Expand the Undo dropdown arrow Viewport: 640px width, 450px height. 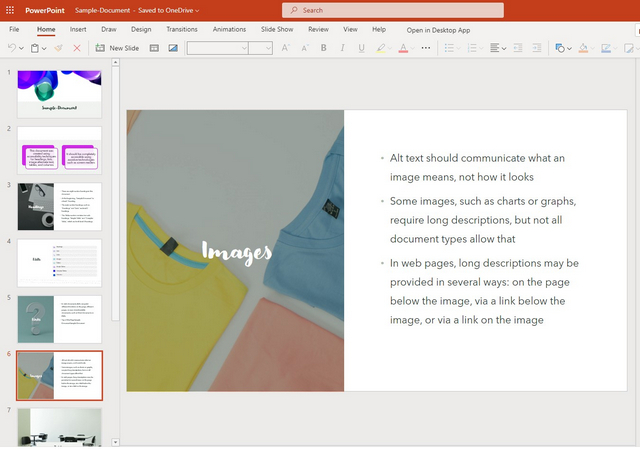(21, 49)
